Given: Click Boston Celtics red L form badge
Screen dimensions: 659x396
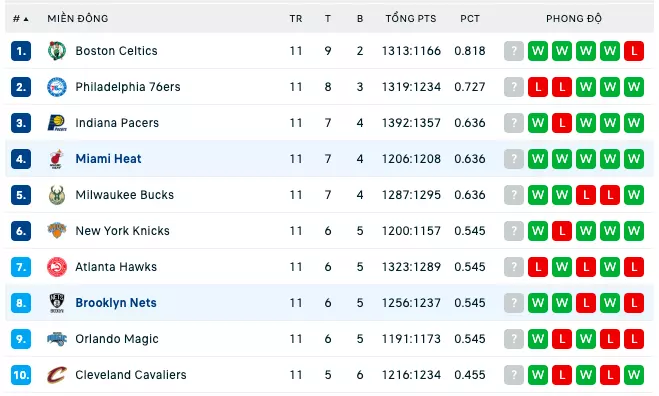Looking at the screenshot, I should click(x=634, y=51).
